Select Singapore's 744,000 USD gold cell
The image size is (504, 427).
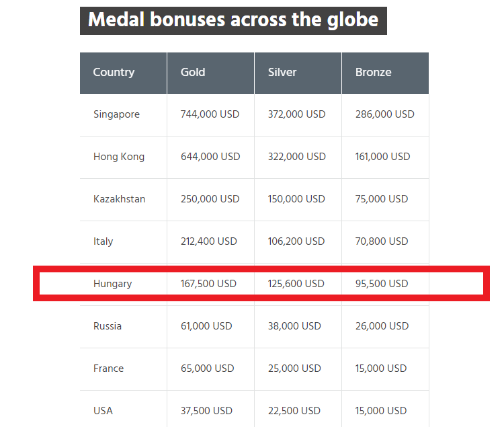[x=210, y=115]
